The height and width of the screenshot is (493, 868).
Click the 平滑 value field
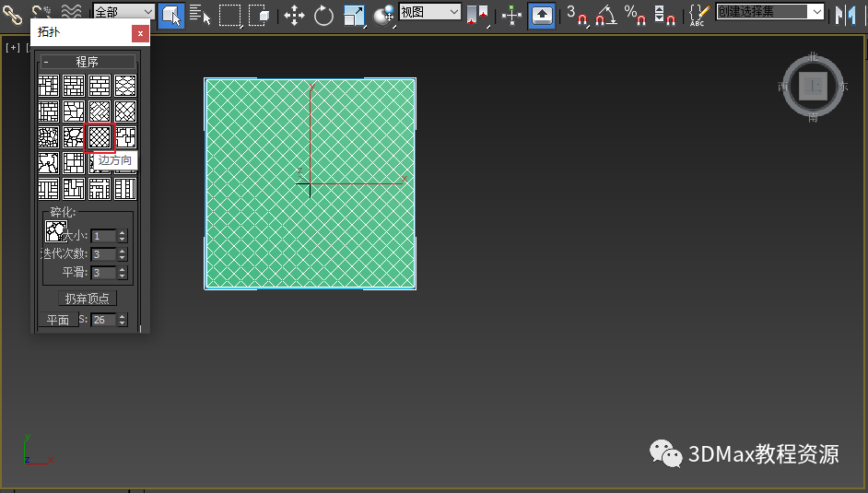103,272
